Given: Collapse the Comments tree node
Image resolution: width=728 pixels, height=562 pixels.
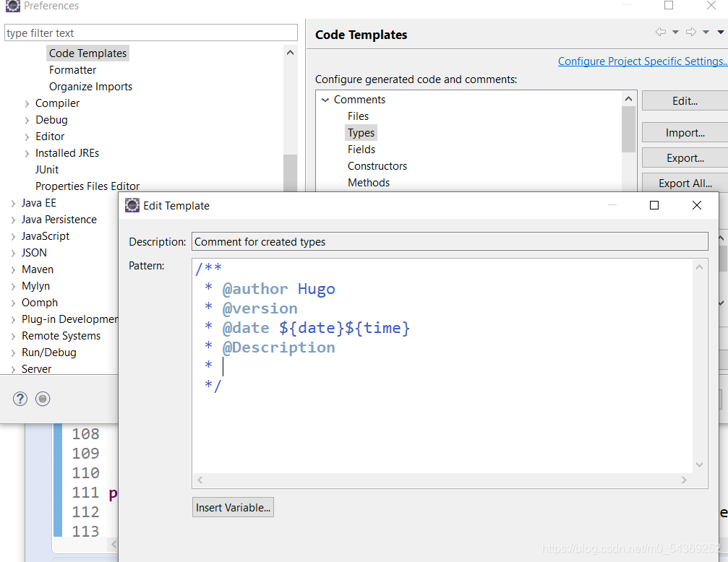Looking at the screenshot, I should [325, 100].
